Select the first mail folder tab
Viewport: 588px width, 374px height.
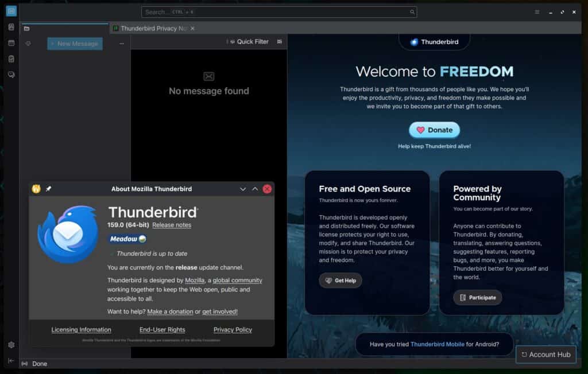[x=64, y=29]
